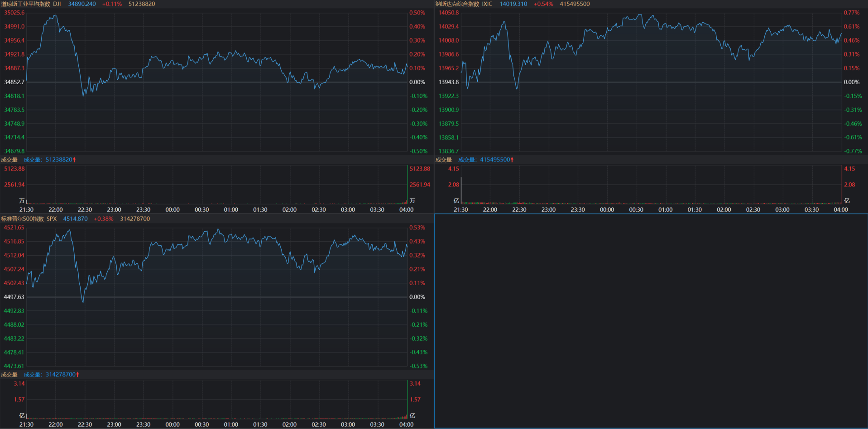The width and height of the screenshot is (868, 429).
Task: Click the IXIC baseline price 13943.8
Action: (x=449, y=82)
